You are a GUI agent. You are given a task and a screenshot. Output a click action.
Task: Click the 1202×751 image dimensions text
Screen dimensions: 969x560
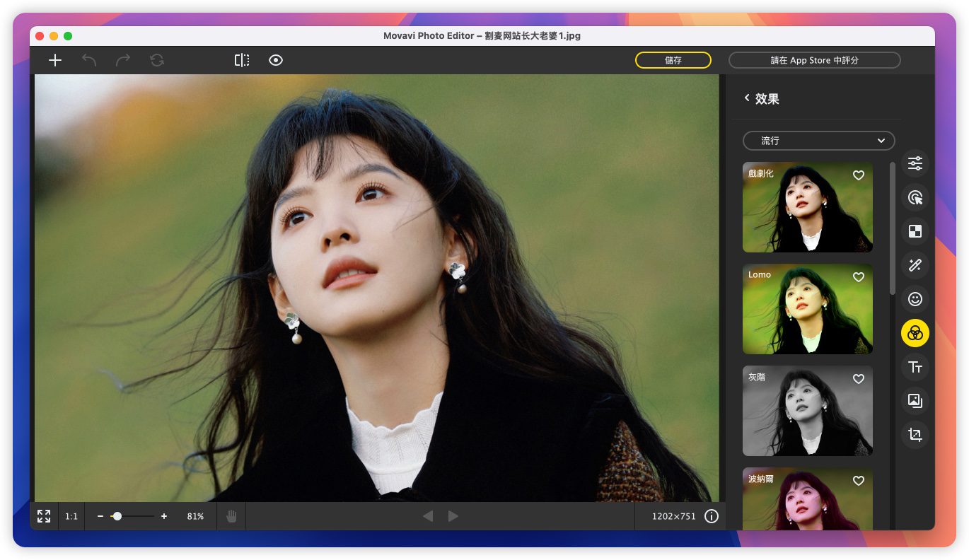pyautogui.click(x=674, y=516)
